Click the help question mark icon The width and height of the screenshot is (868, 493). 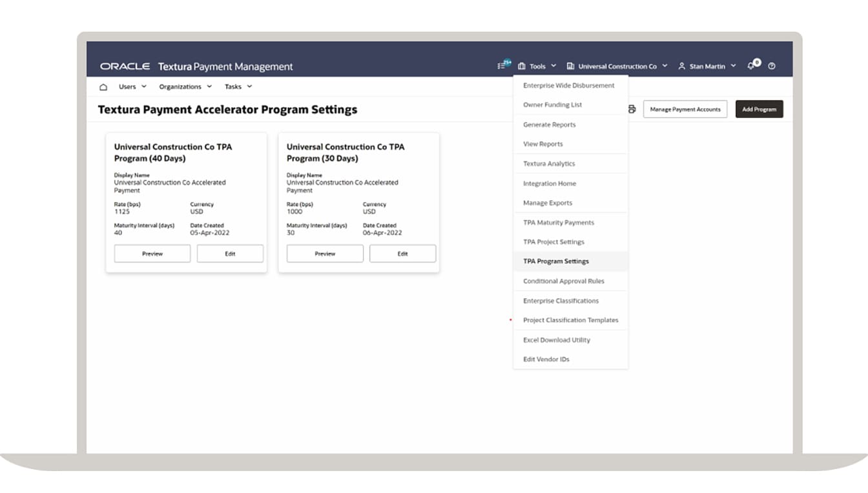pos(771,66)
